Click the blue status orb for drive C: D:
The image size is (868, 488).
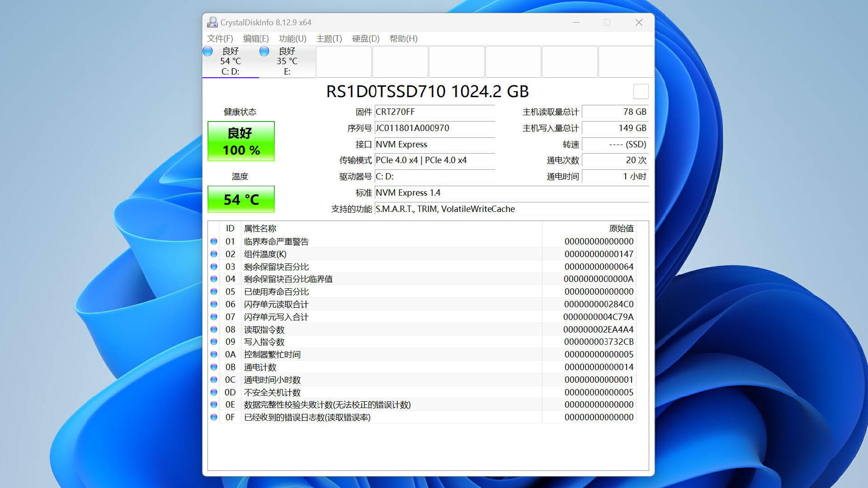pyautogui.click(x=208, y=51)
